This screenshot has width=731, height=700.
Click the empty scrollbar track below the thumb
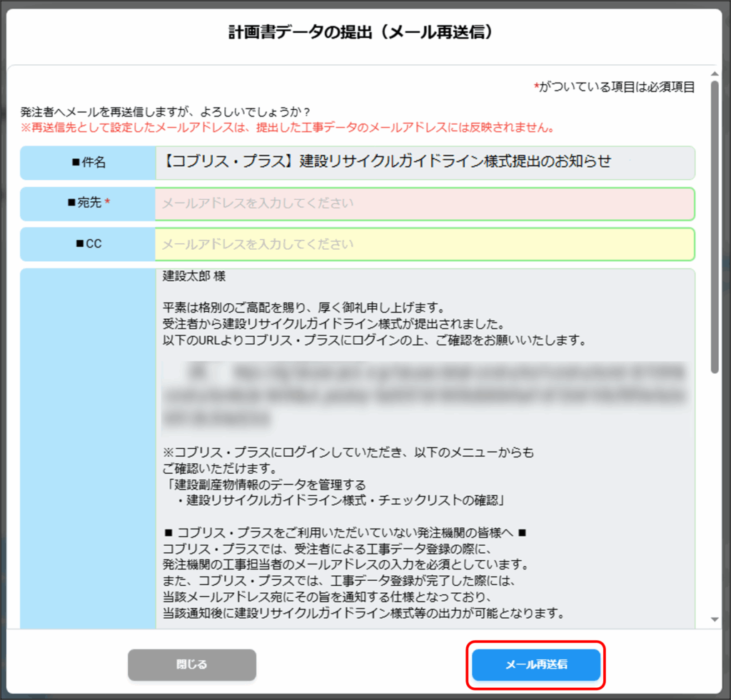(715, 499)
